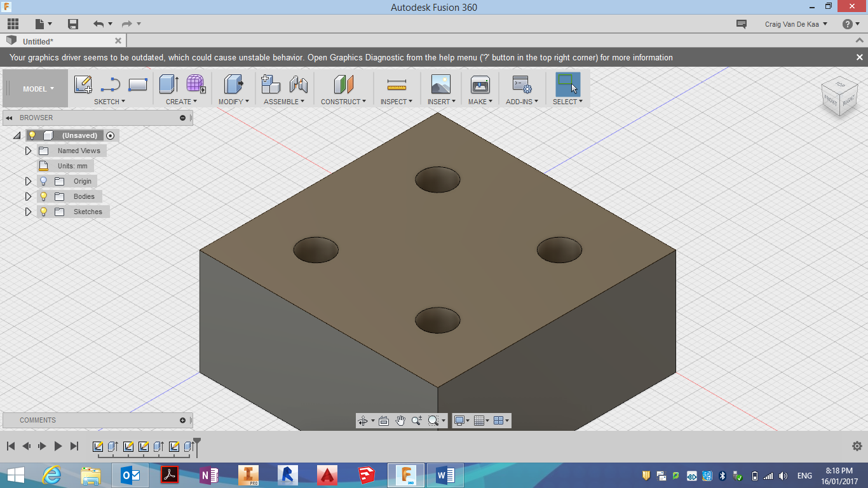Open the Help question mark menu
Screen dimensions: 868x488
(851, 24)
